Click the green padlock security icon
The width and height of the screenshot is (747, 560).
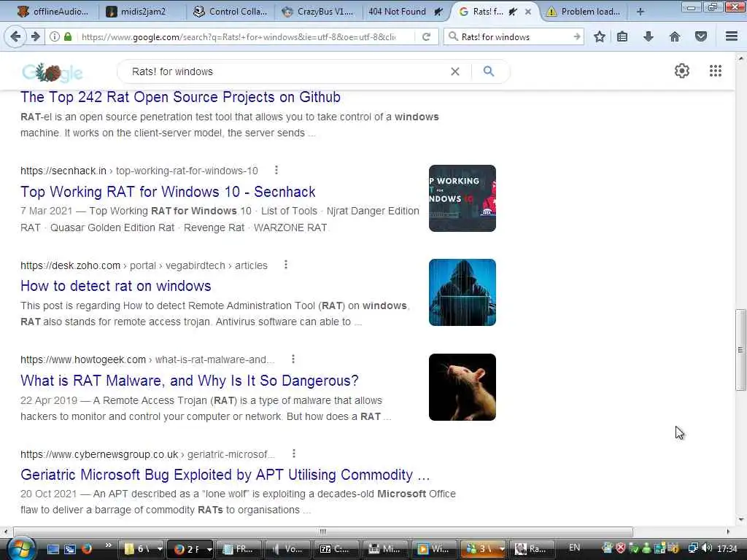pyautogui.click(x=68, y=36)
